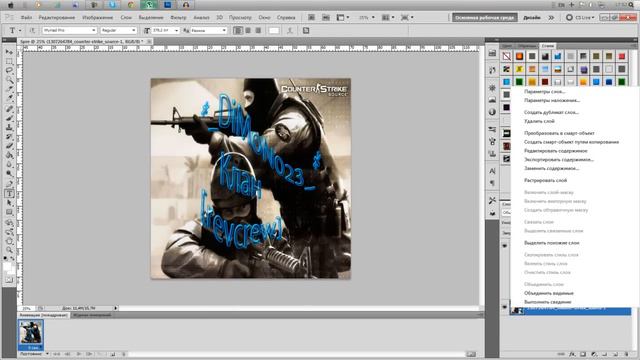Choose Растрировать слой from context menu
The image size is (640, 360).
545,180
